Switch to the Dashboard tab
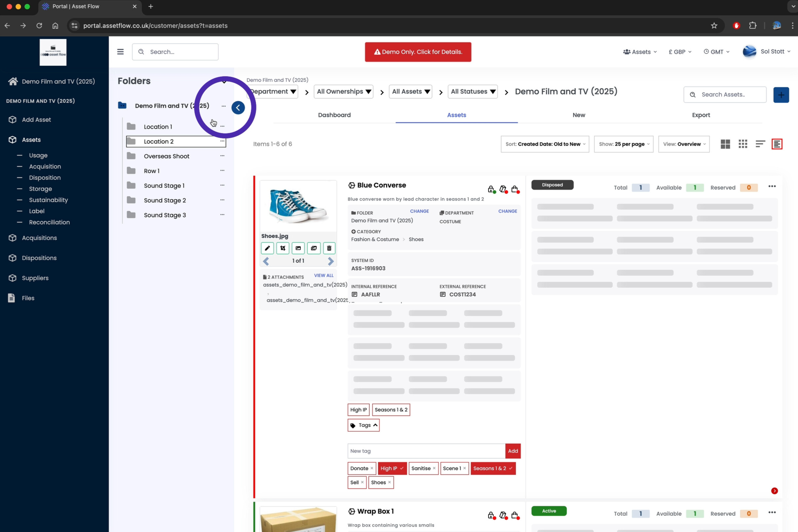 pyautogui.click(x=334, y=115)
